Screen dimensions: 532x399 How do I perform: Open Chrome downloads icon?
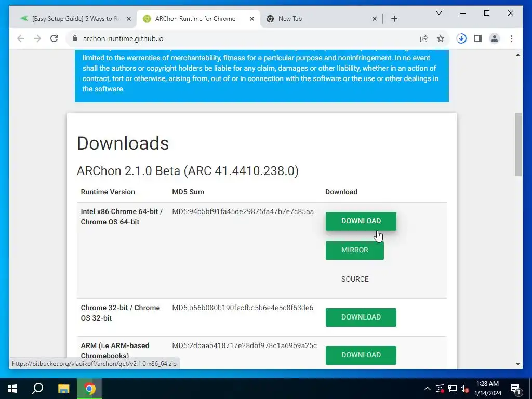[x=461, y=38]
